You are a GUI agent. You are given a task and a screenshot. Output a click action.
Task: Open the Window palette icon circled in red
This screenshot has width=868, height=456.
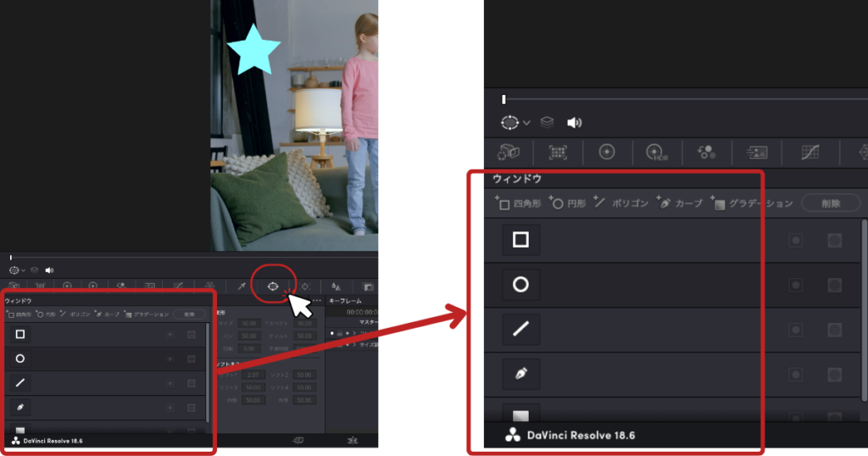pos(273,287)
